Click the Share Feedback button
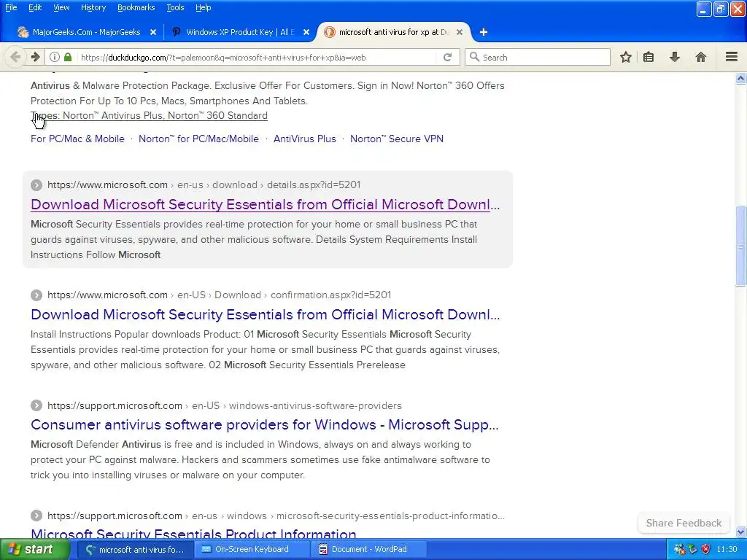The image size is (747, 560). point(684,523)
